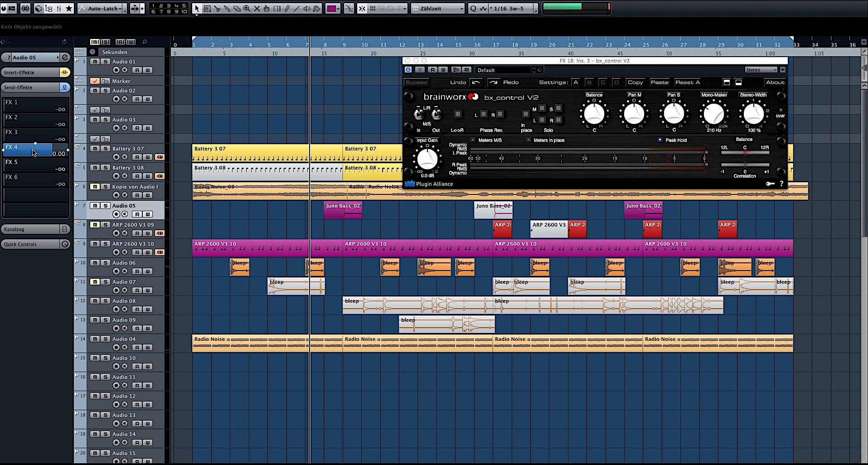Image resolution: width=868 pixels, height=465 pixels.
Task: Select the first Juno Bass_02 clip
Action: (343, 210)
